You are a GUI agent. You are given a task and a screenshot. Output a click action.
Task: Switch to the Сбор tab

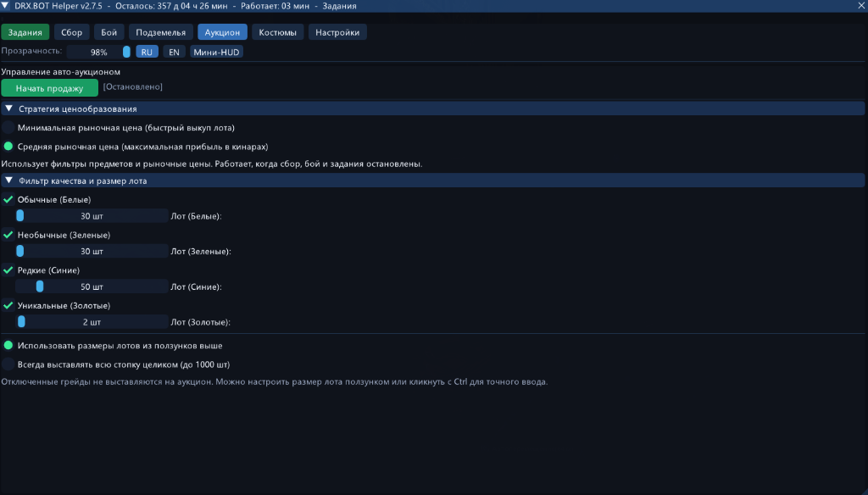point(71,32)
